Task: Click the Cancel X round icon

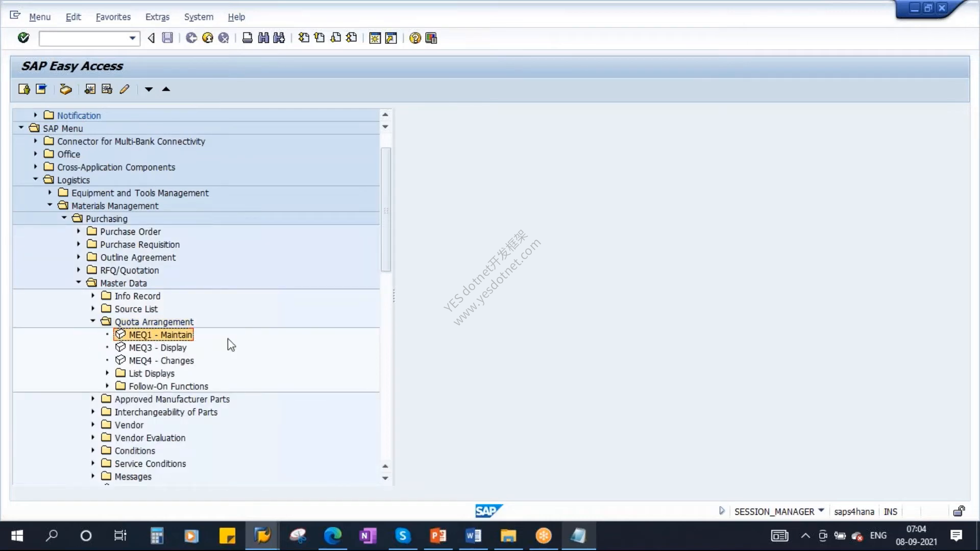Action: tap(224, 38)
